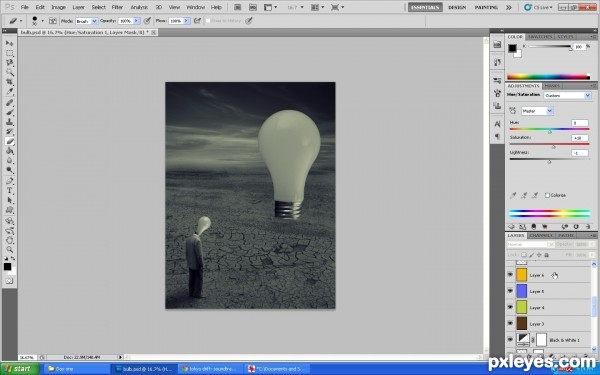Select the Dodge tool
Image resolution: width=600 pixels, height=375 pixels.
pyautogui.click(x=10, y=170)
